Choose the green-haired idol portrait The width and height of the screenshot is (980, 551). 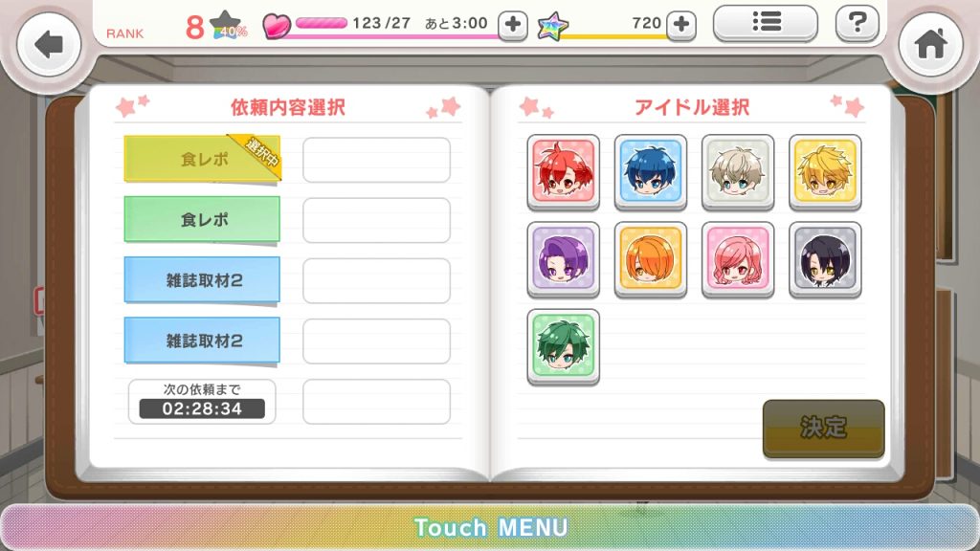(563, 346)
